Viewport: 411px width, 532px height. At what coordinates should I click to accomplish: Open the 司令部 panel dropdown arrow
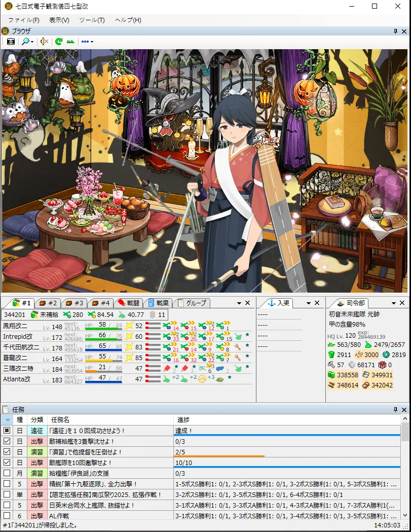coord(392,303)
